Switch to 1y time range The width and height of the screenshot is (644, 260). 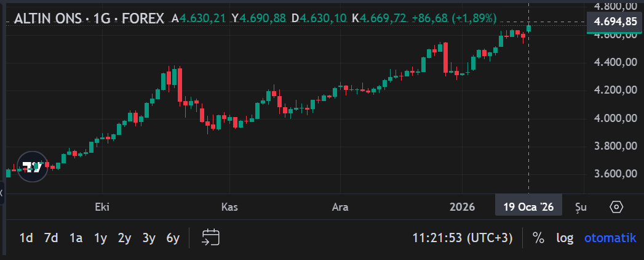click(x=100, y=238)
